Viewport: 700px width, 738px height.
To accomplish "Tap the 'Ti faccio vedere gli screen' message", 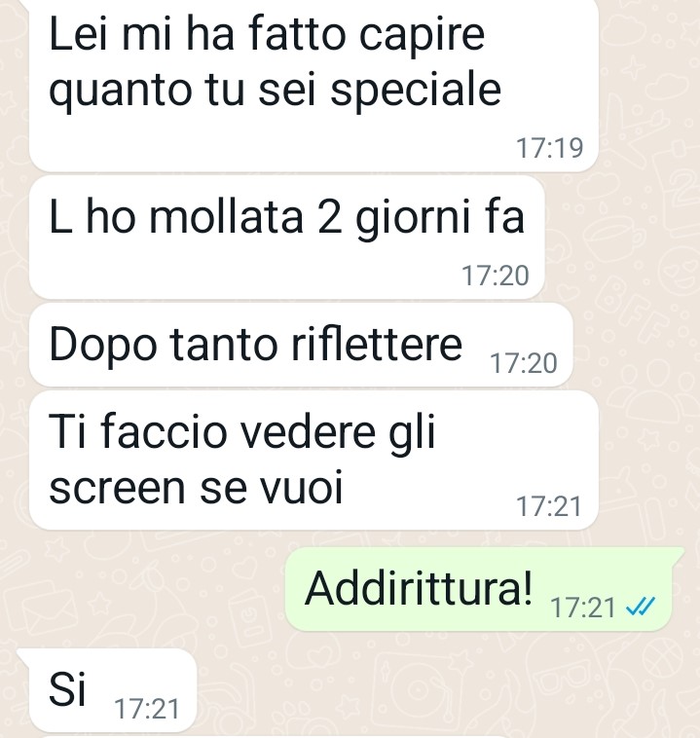I will point(313,460).
